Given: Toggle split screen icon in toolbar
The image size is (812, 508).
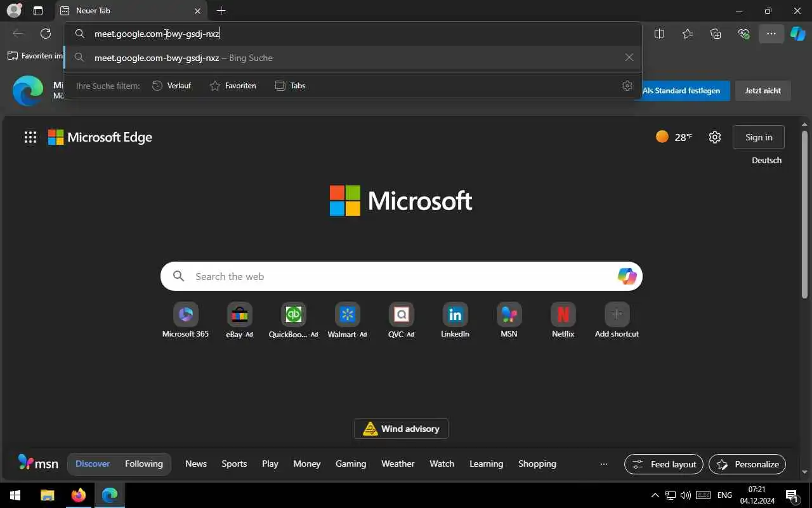Looking at the screenshot, I should click(x=659, y=34).
